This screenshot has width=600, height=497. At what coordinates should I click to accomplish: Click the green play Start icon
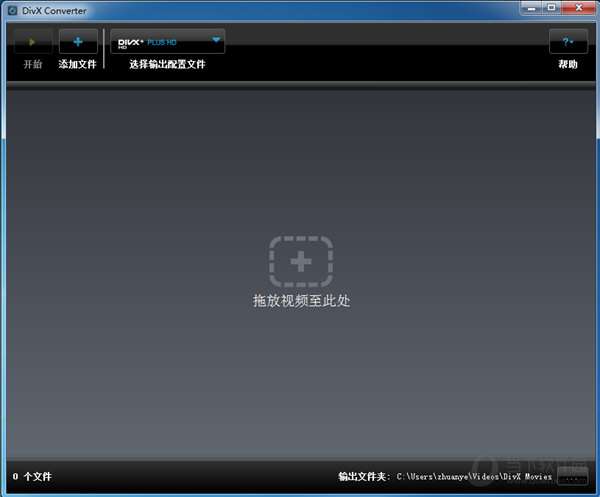(33, 41)
